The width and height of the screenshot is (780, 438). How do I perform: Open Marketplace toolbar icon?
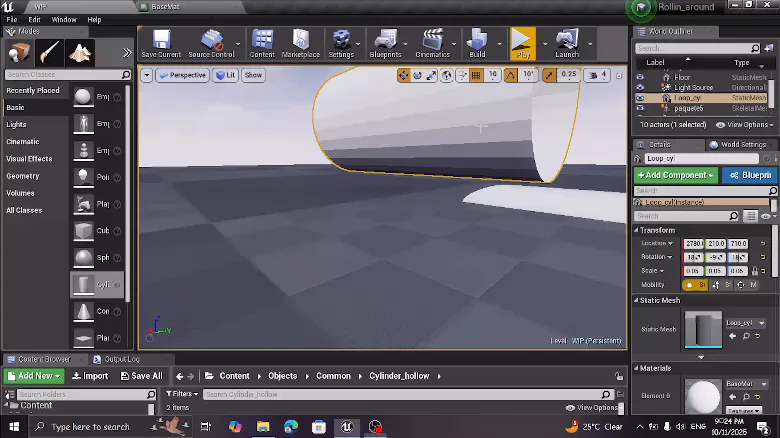tap(300, 44)
